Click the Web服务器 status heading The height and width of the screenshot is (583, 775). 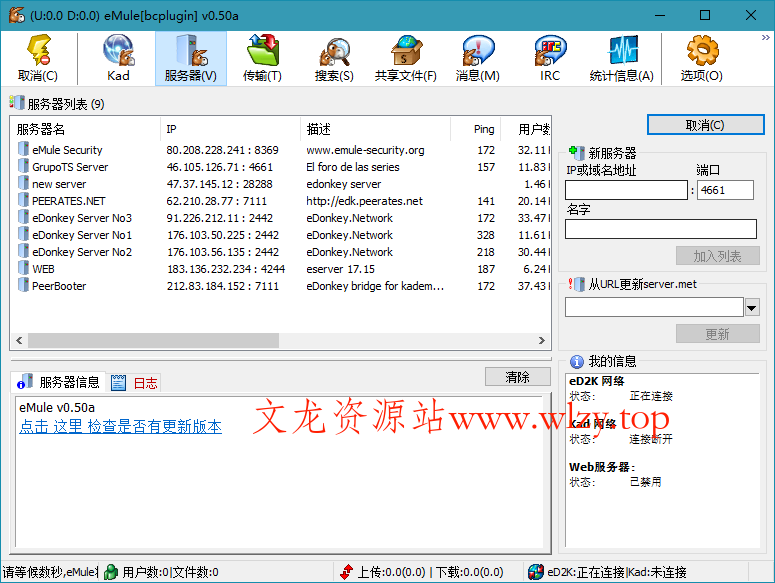(602, 467)
